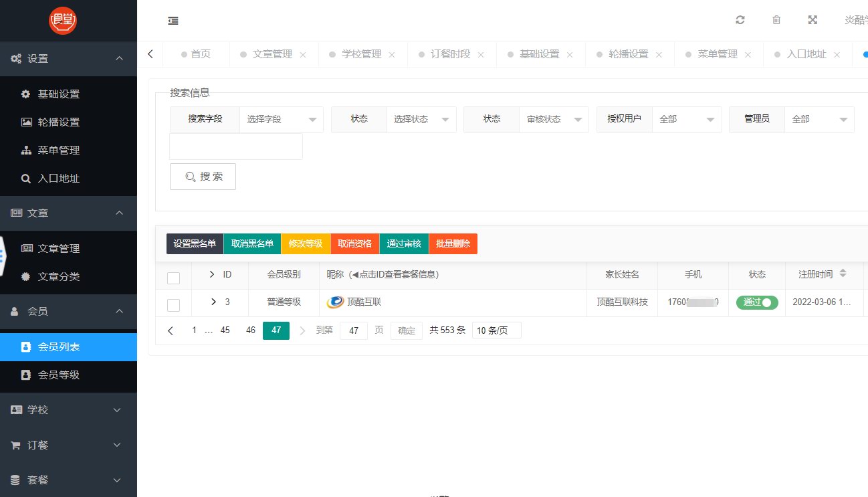Collapse the 会员 sidebar section

pyautogui.click(x=68, y=311)
